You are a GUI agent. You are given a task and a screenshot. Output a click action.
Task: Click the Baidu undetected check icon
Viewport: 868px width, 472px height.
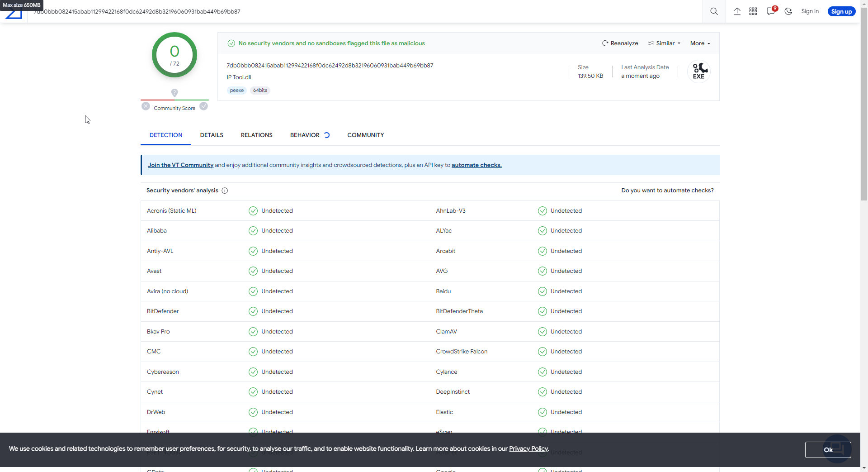542,291
